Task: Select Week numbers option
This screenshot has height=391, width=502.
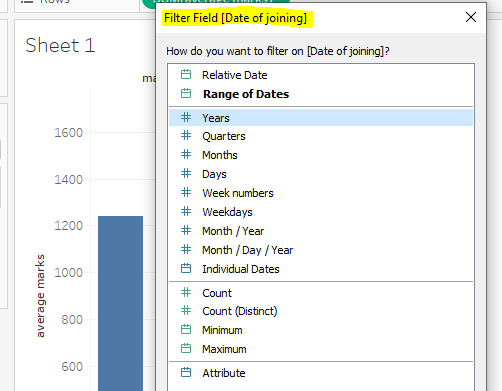Action: 321,193
